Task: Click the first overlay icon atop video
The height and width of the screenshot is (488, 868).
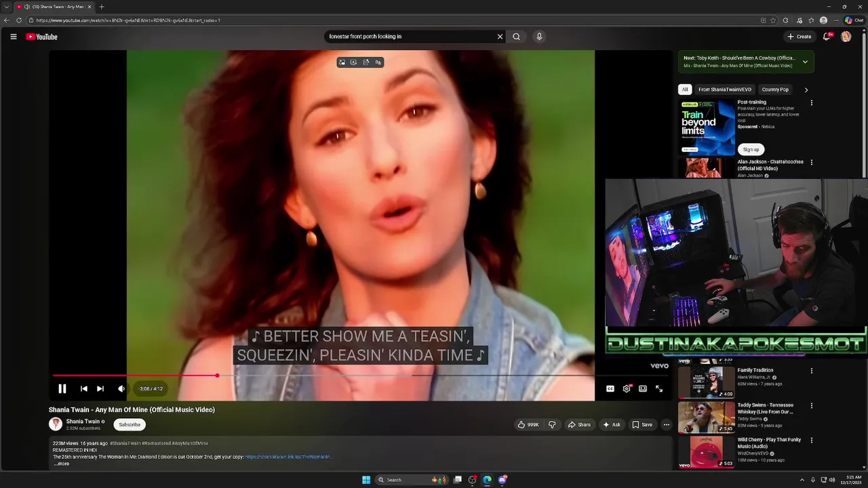Action: [342, 62]
